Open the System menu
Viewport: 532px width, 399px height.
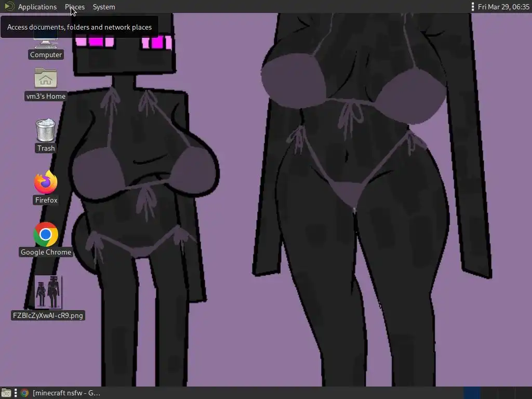coord(104,7)
